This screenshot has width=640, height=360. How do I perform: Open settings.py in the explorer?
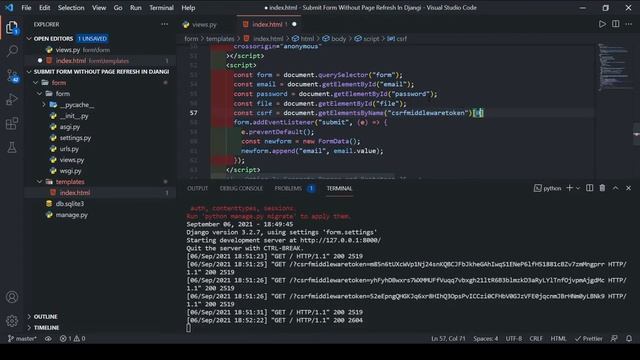[76, 138]
